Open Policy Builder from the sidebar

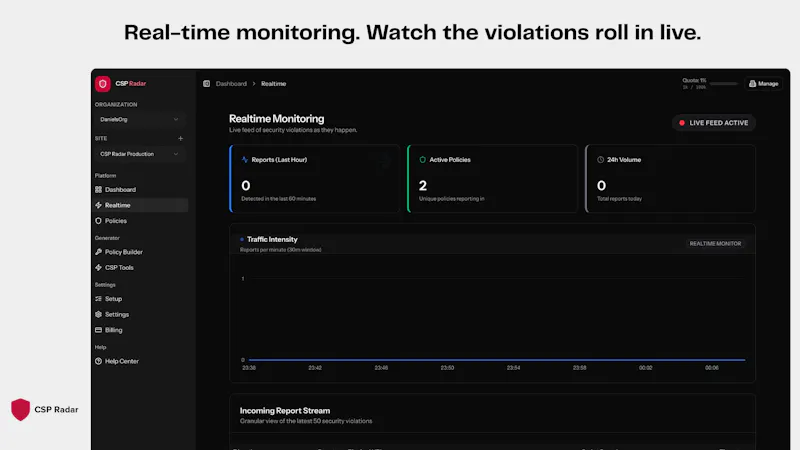tap(140, 252)
